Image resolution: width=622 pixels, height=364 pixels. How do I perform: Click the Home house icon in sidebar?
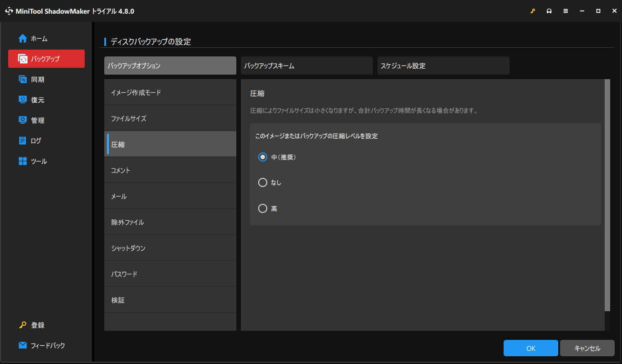tap(23, 39)
